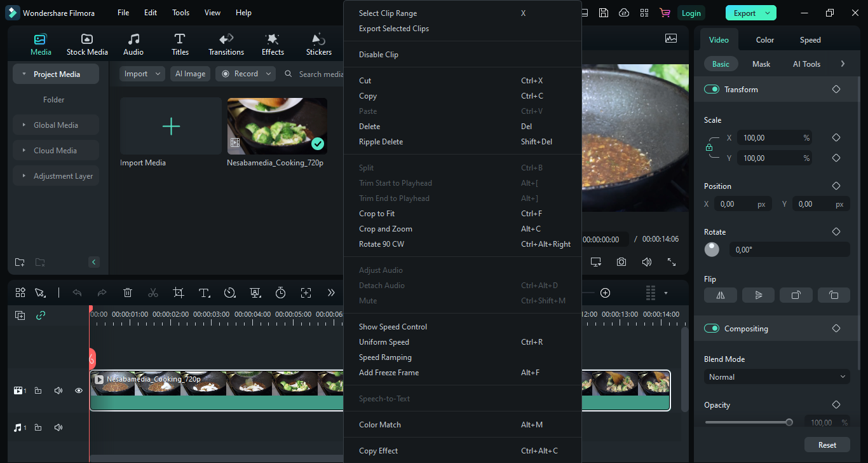Open the Blend Mode dropdown
Image resolution: width=868 pixels, height=463 pixels.
coord(776,377)
